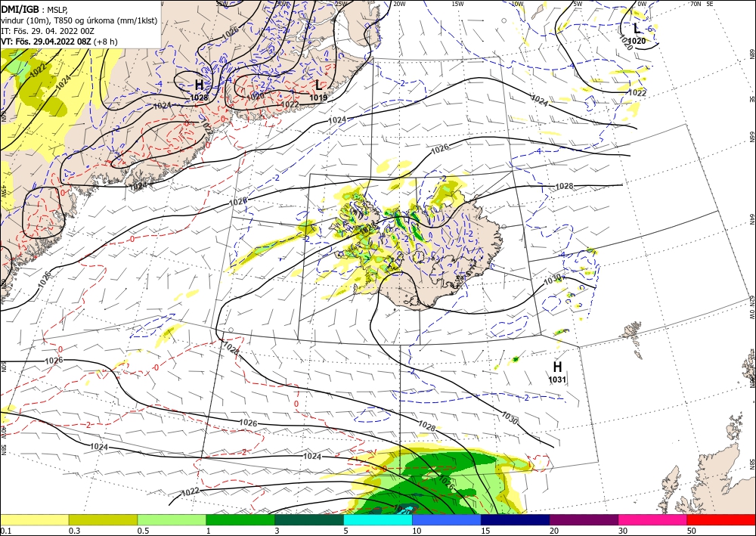This screenshot has height=536, width=756.
Task: Click the '70N' label at top right
Action: point(696,4)
